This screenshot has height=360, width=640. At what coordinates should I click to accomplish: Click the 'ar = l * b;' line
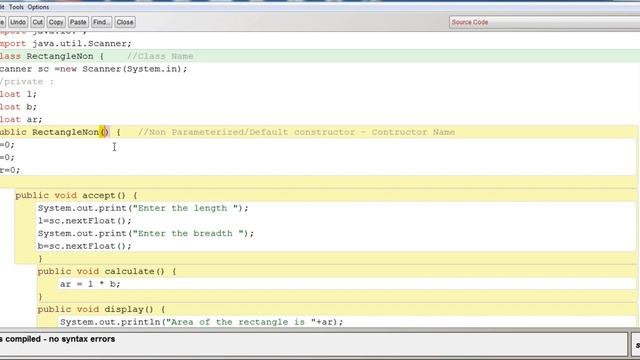90,284
